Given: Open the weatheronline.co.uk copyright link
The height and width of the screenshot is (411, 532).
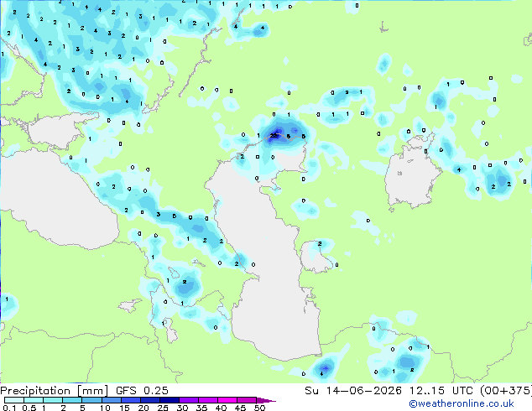Looking at the screenshot, I should (x=461, y=403).
